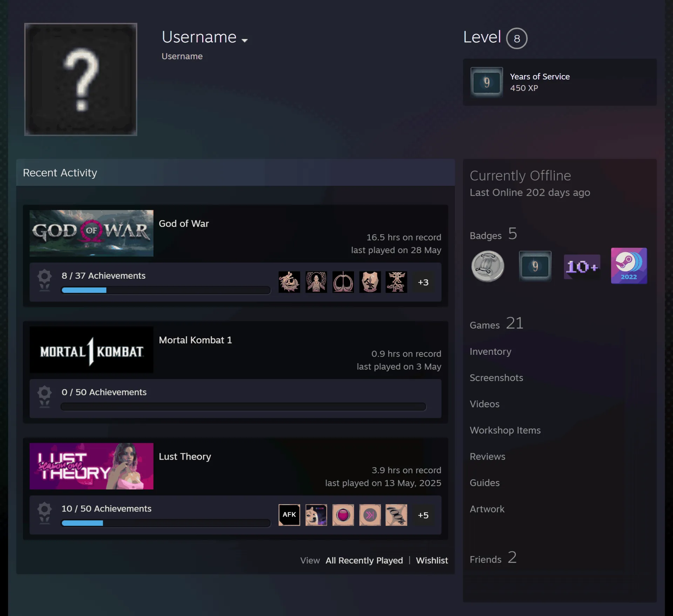Open the Badges 5 section link

coord(493,234)
